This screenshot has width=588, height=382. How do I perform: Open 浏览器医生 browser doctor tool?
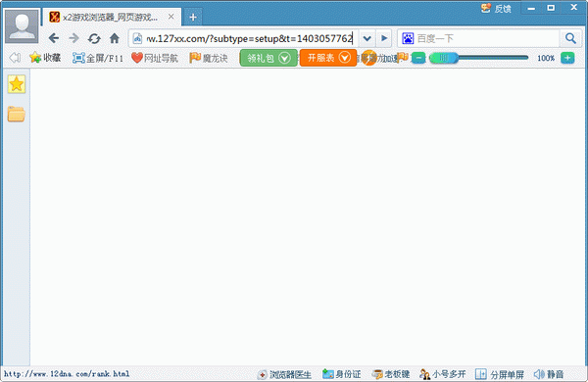pos(284,374)
